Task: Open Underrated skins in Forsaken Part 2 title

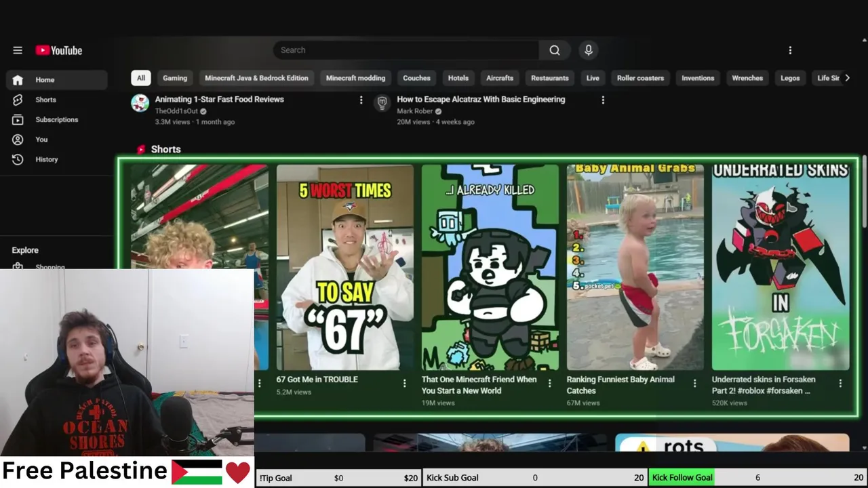Action: (764, 385)
